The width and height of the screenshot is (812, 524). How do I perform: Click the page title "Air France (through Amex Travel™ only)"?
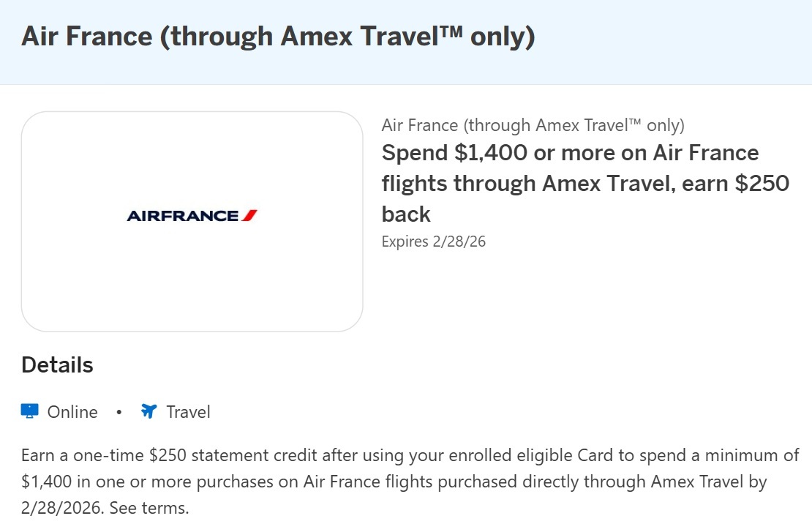pos(278,37)
